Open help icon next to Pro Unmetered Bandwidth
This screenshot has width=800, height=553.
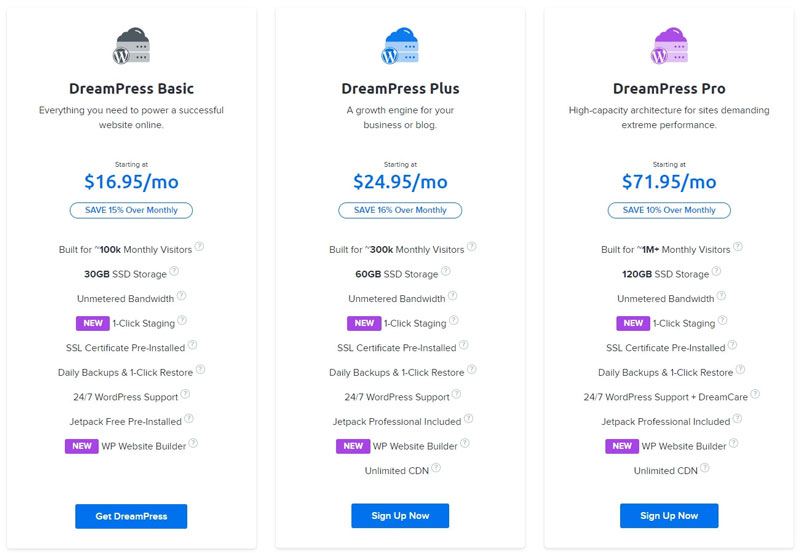tap(721, 296)
